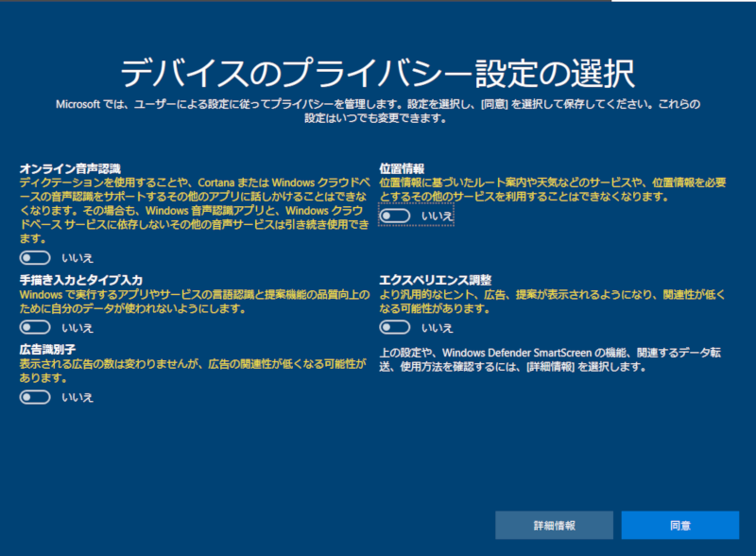Select the オンライン音声認識 heading

(70, 168)
